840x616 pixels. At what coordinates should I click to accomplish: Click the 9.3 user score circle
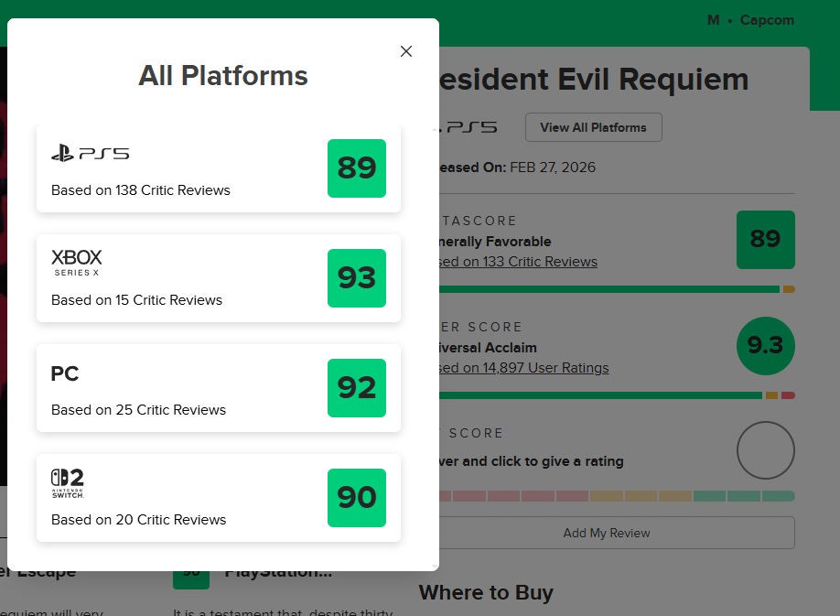(x=766, y=345)
